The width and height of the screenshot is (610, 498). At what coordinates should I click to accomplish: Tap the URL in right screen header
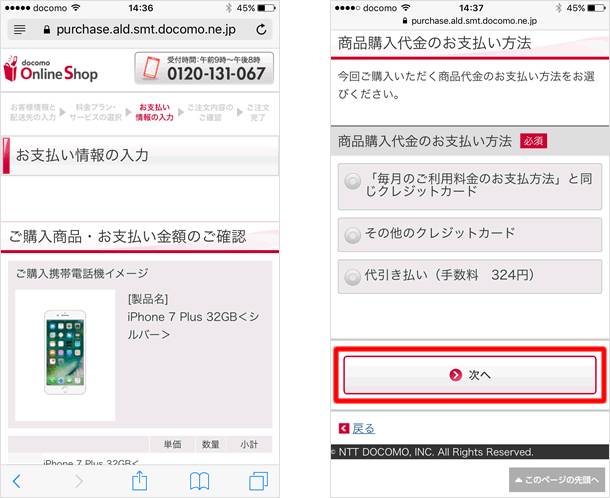(474, 21)
